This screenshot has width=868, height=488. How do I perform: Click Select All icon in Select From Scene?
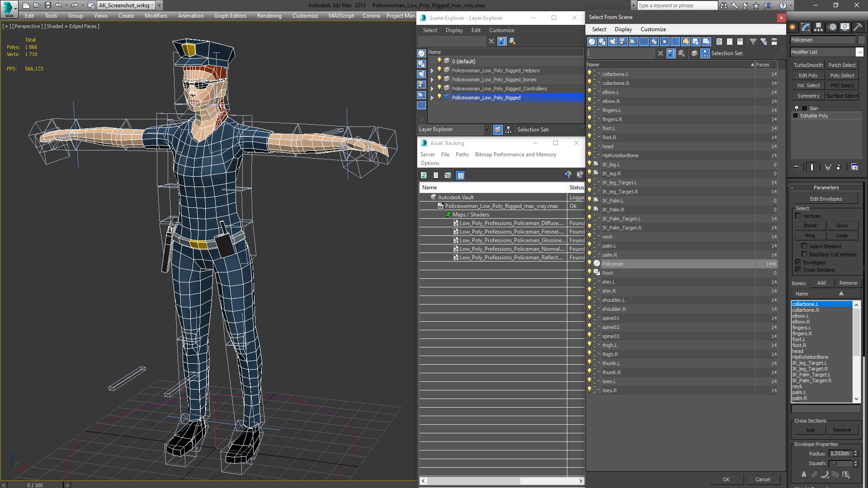tap(719, 42)
